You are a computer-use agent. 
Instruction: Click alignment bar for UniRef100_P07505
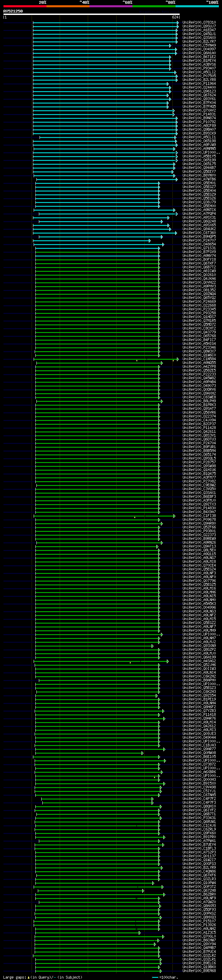(105, 76)
